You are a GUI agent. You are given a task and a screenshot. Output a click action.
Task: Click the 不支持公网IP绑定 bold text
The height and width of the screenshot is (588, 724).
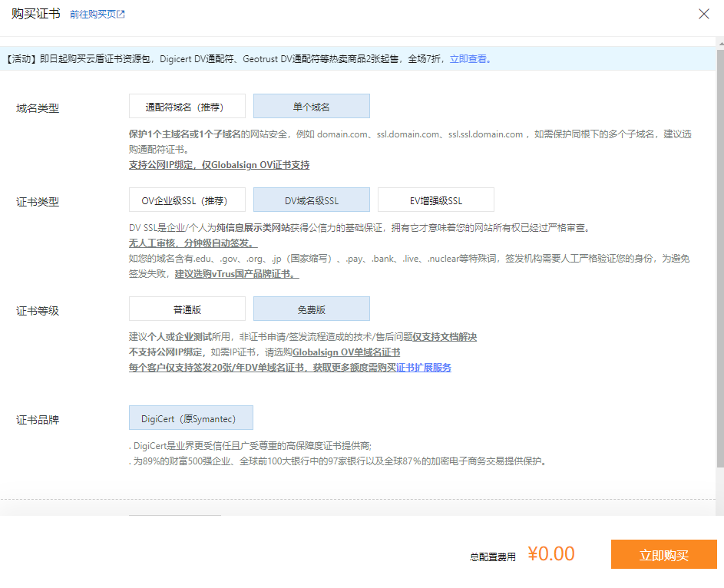click(x=165, y=352)
